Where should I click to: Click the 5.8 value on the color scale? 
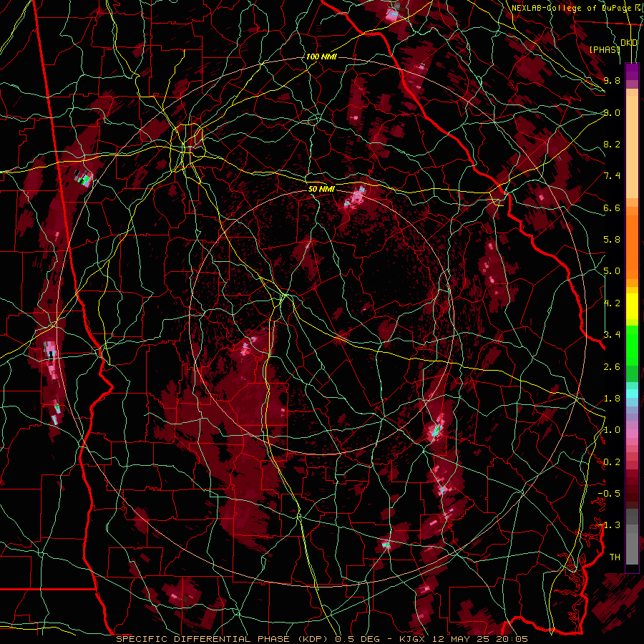point(612,240)
